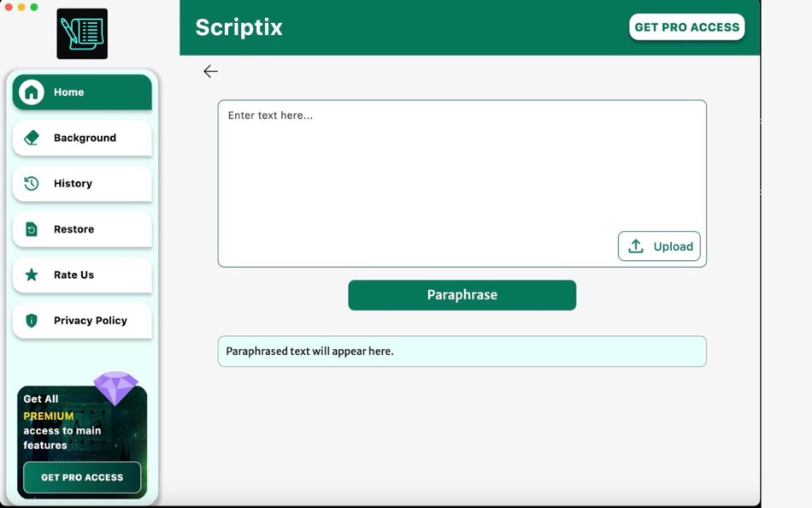Click the eraser icon beside Background
The height and width of the screenshot is (508, 812).
[x=31, y=137]
